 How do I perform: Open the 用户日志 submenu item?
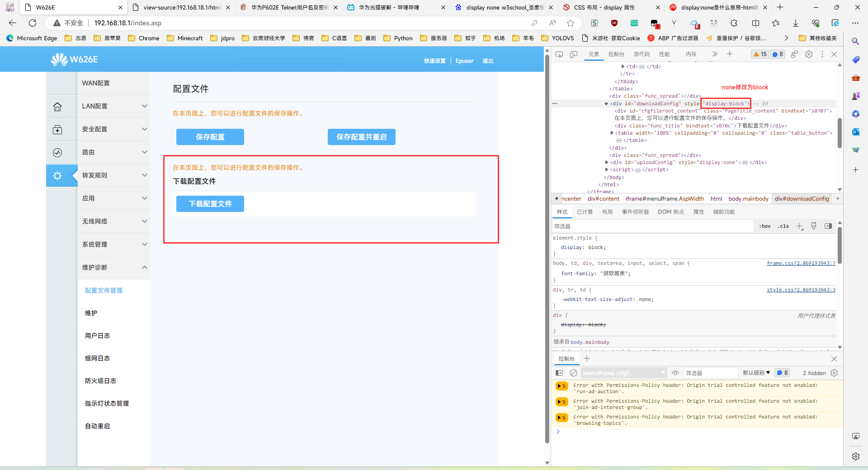click(98, 336)
